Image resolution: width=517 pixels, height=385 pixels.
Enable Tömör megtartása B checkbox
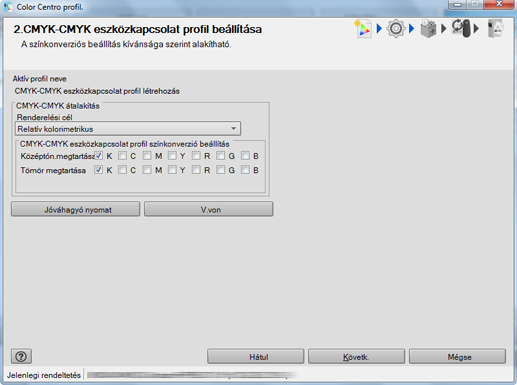point(245,170)
